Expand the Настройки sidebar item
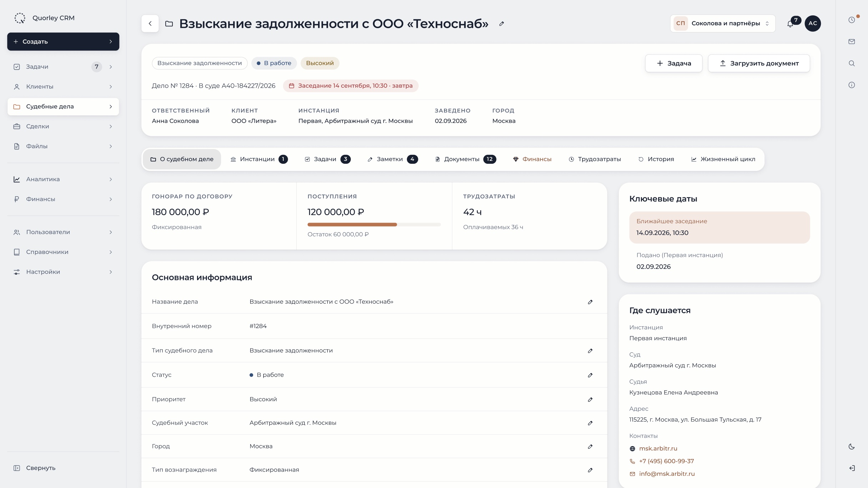 (x=111, y=272)
